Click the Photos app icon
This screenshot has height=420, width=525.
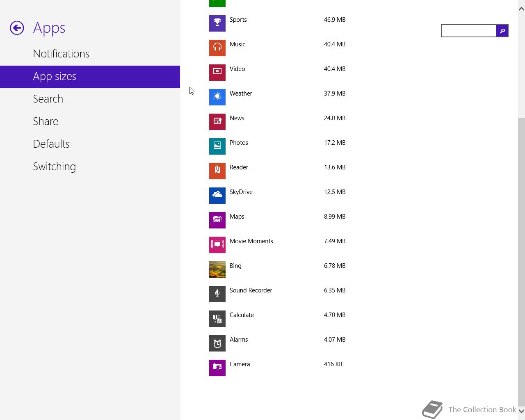pos(217,146)
